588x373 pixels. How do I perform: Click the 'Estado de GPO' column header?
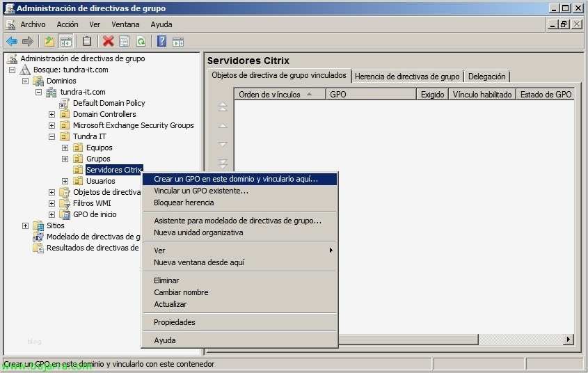[546, 95]
